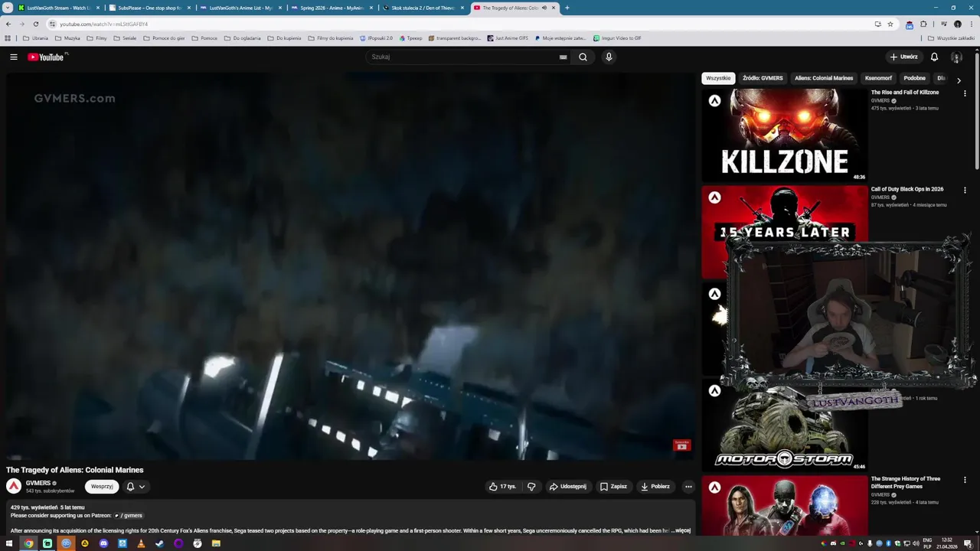Open options for the Call of Duty video
Viewport: 980px width, 551px height.
coord(965,190)
